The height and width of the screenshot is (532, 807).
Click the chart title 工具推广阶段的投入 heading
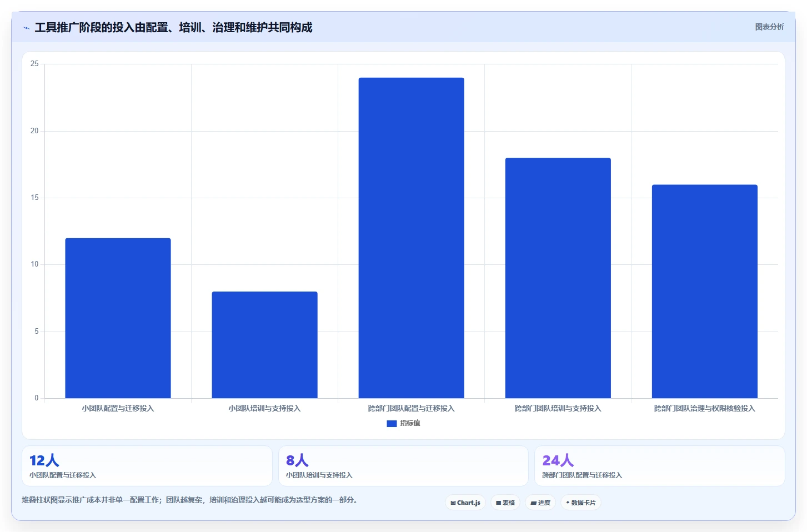(x=173, y=27)
